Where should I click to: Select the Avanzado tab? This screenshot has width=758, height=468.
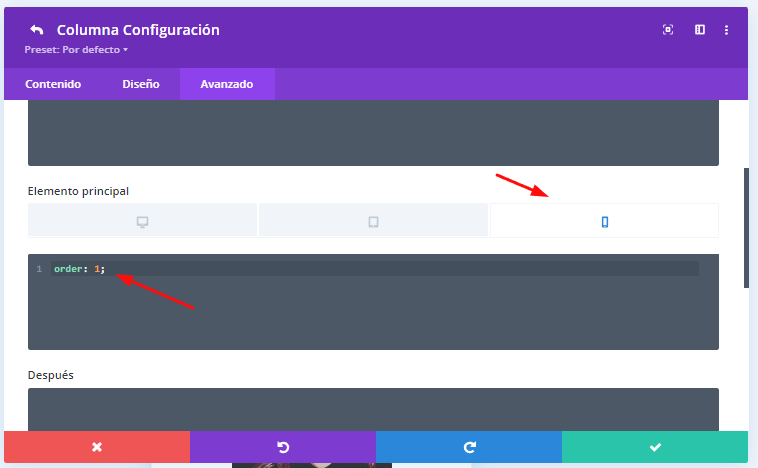(x=227, y=84)
